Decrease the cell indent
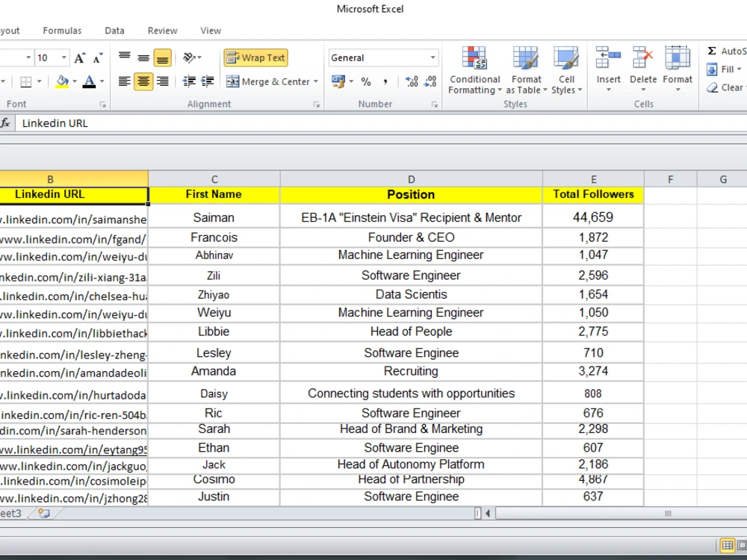The height and width of the screenshot is (560, 747). click(189, 81)
